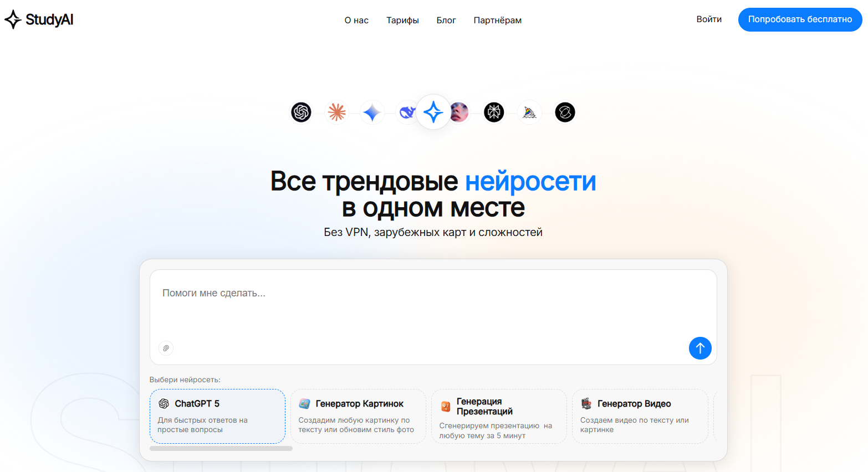Viewport: 868px width, 472px height.
Task: Open 'Попробовать бесплатно'
Action: [x=800, y=19]
